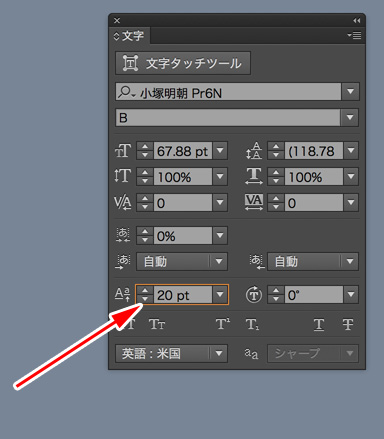
Task: Click the 20 pt baseline shift field
Action: coord(183,295)
